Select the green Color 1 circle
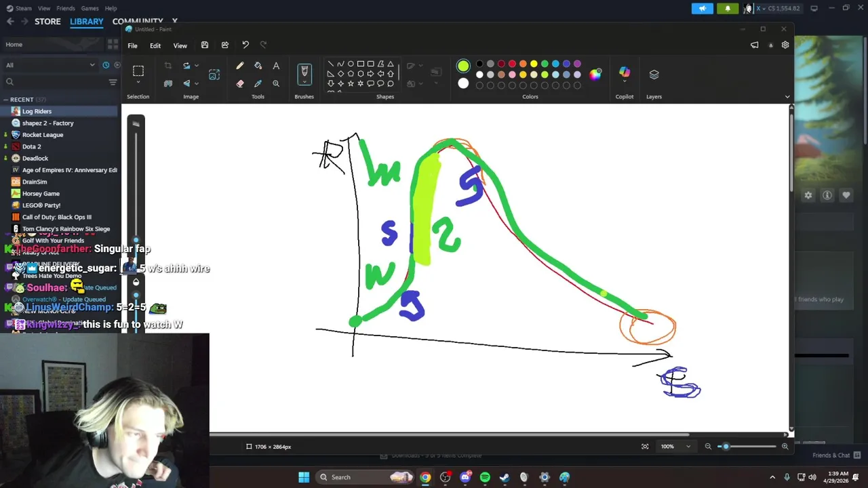The height and width of the screenshot is (488, 868). coord(463,66)
